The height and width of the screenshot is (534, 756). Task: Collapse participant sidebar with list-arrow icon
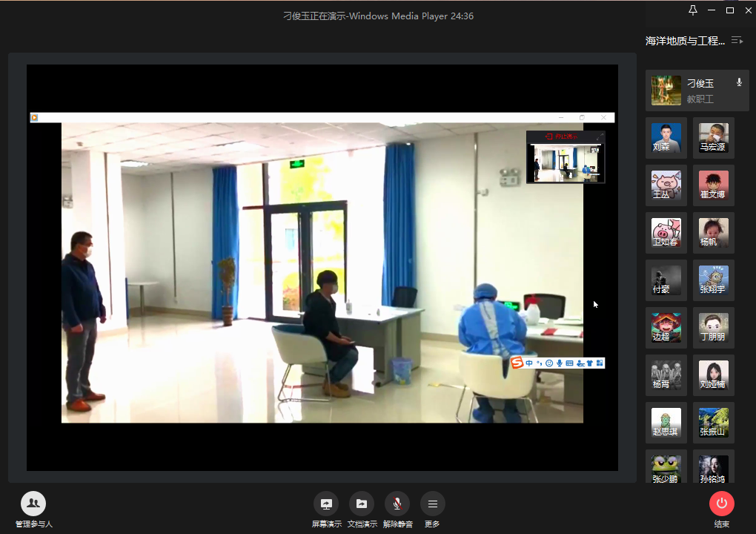click(x=737, y=41)
